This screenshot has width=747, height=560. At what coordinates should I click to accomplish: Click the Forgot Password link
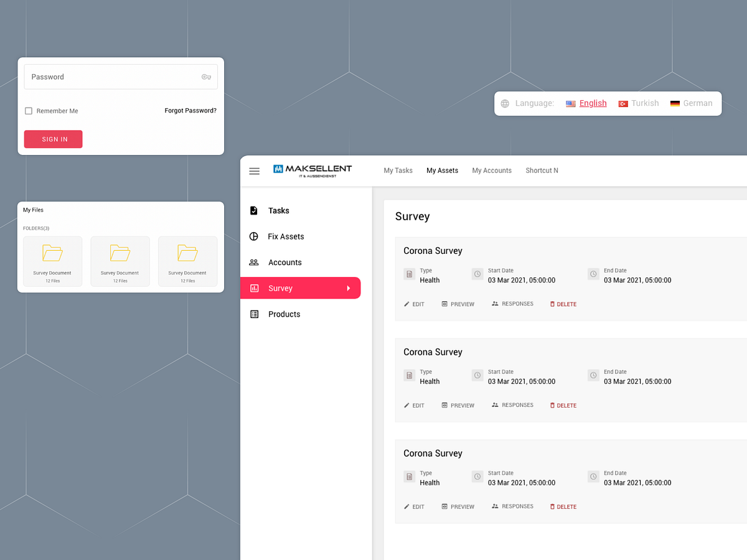(190, 110)
